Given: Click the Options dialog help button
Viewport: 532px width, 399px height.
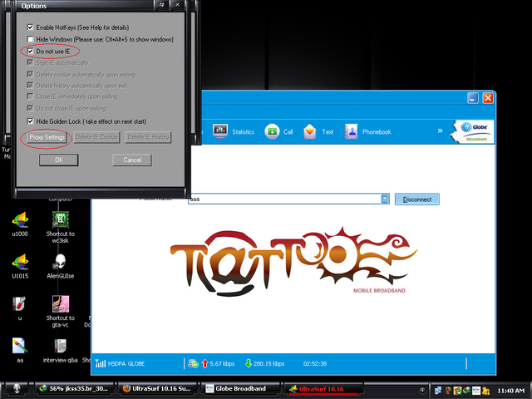Looking at the screenshot, I should (161, 5).
